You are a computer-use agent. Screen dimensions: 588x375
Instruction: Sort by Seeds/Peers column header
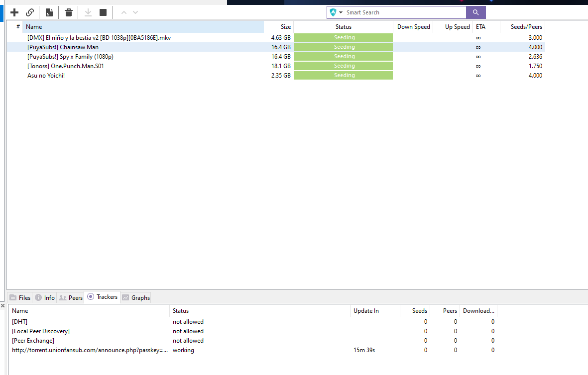(522, 27)
